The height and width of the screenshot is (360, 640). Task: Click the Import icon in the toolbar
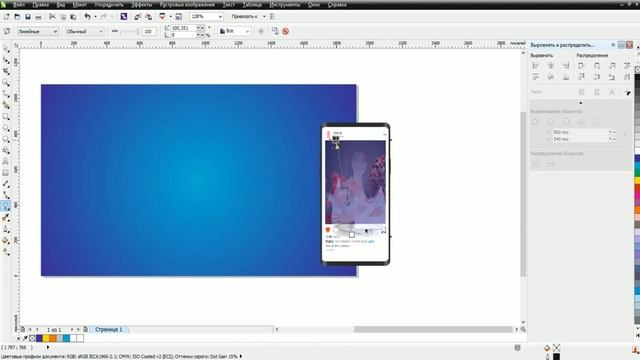click(x=138, y=17)
